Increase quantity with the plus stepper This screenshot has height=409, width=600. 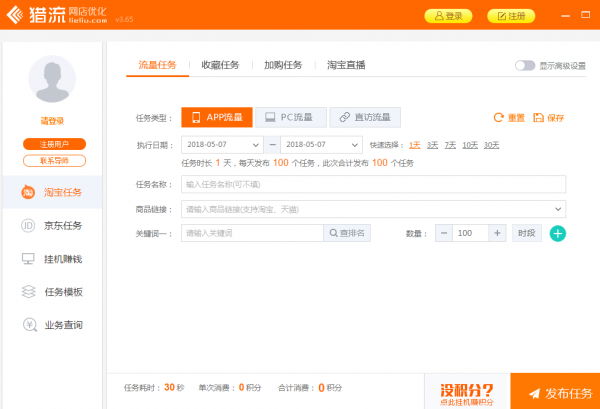click(x=496, y=233)
